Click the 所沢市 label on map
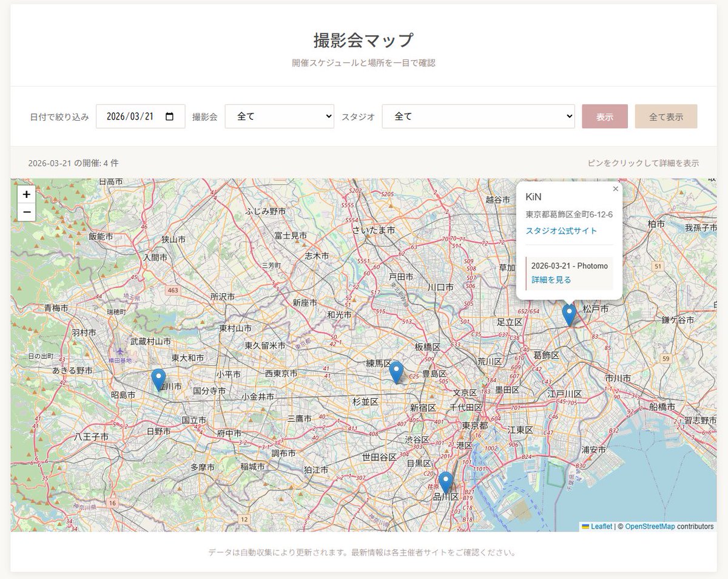This screenshot has width=728, height=579. click(222, 297)
